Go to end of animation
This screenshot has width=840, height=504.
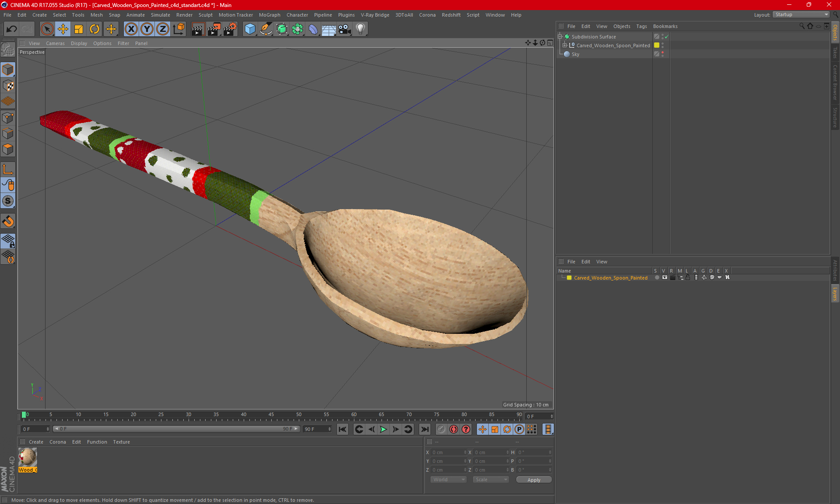coord(424,429)
